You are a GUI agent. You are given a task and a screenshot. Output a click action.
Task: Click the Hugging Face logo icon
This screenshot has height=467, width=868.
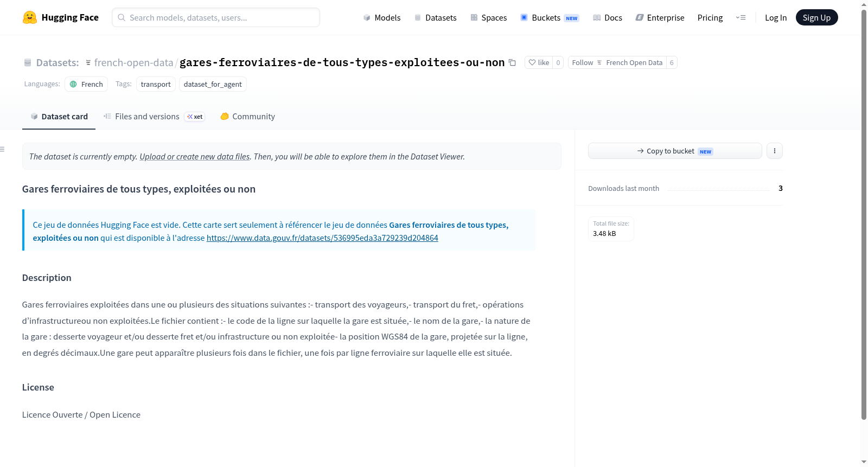(x=30, y=17)
